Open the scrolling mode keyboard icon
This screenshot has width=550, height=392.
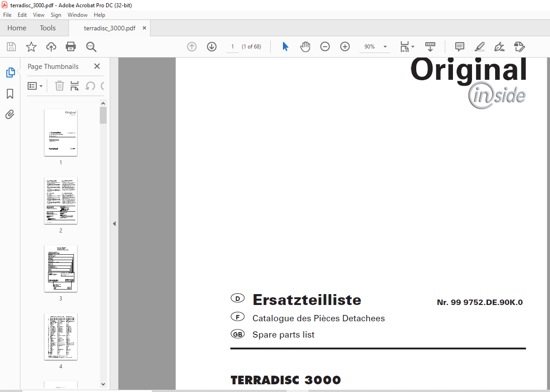point(430,47)
